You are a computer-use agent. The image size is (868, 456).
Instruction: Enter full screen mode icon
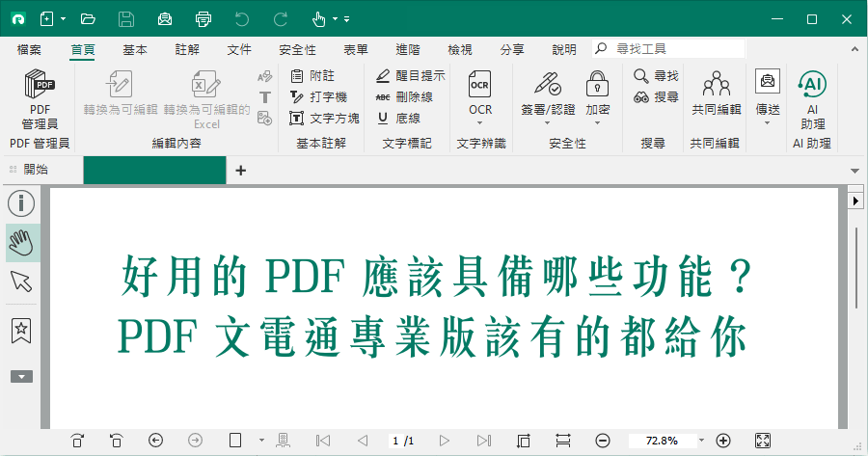tap(763, 441)
